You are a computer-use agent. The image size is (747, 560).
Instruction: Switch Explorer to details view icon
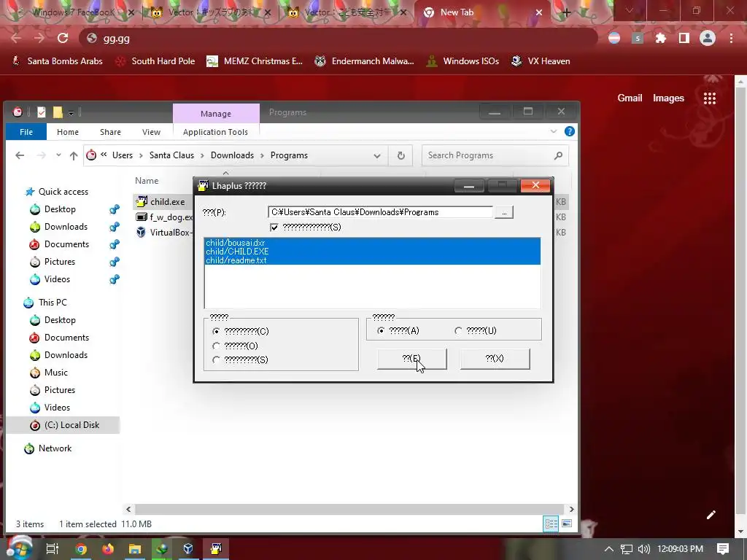551,524
